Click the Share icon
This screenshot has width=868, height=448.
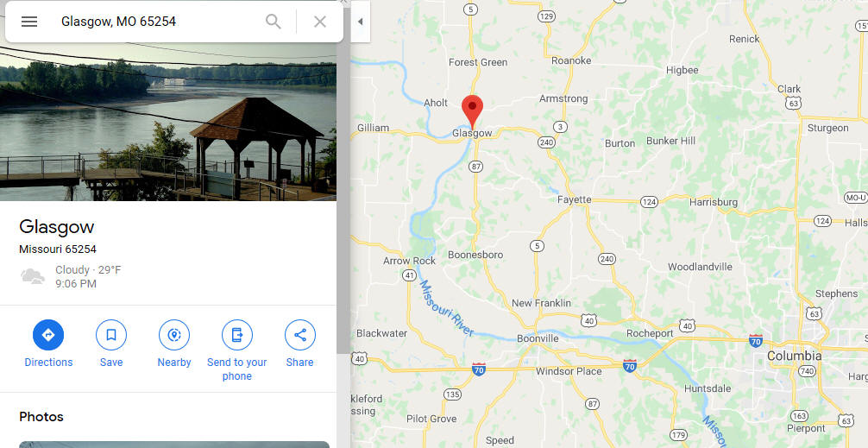tap(300, 335)
